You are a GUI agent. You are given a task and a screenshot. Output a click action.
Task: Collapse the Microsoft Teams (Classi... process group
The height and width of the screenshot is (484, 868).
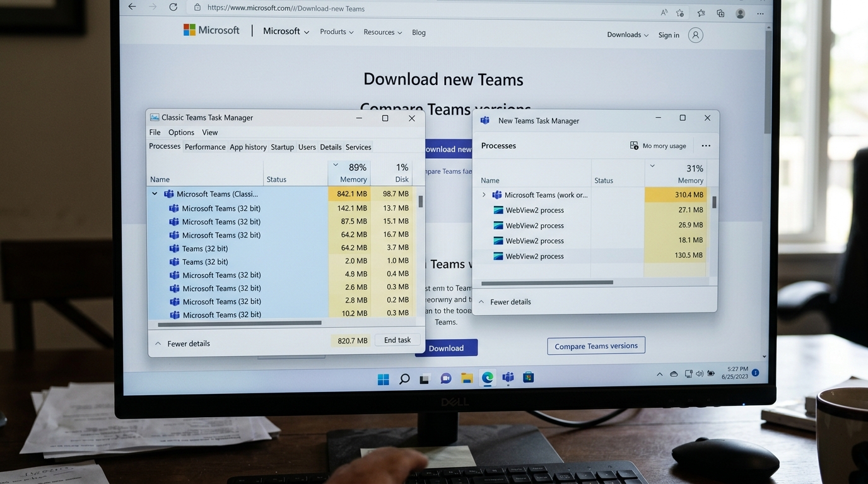pyautogui.click(x=155, y=194)
